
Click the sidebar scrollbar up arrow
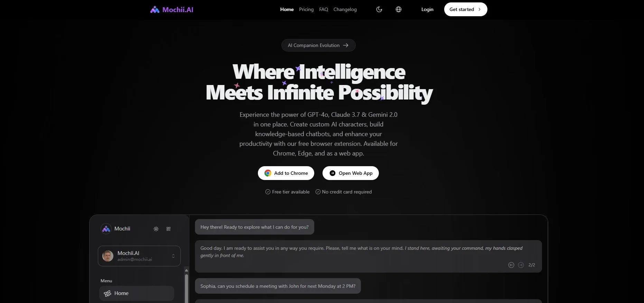(x=186, y=270)
